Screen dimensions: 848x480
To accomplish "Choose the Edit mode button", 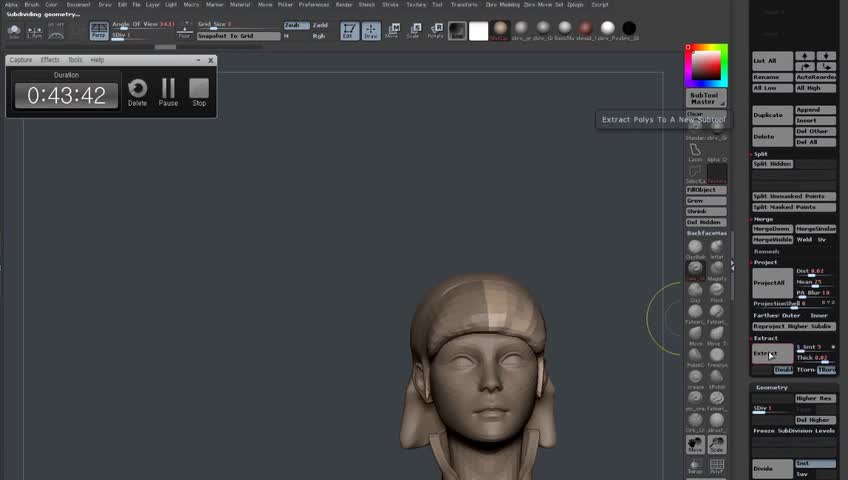I will 347,31.
